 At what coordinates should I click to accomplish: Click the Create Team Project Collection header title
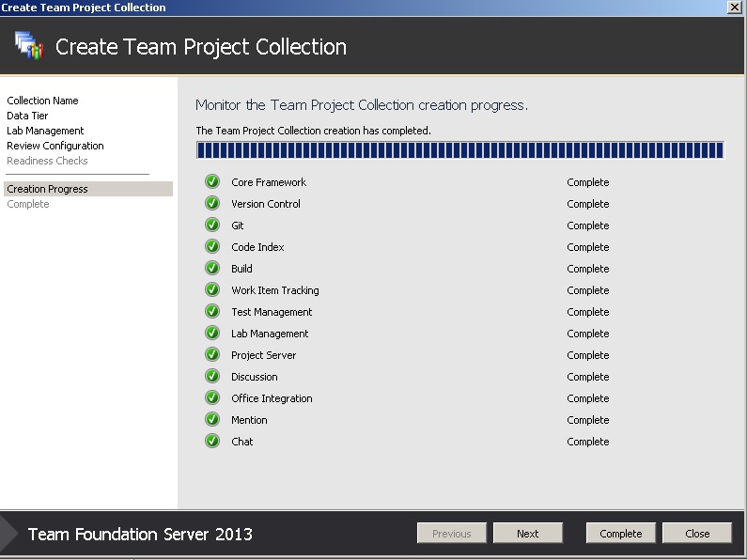[x=200, y=47]
